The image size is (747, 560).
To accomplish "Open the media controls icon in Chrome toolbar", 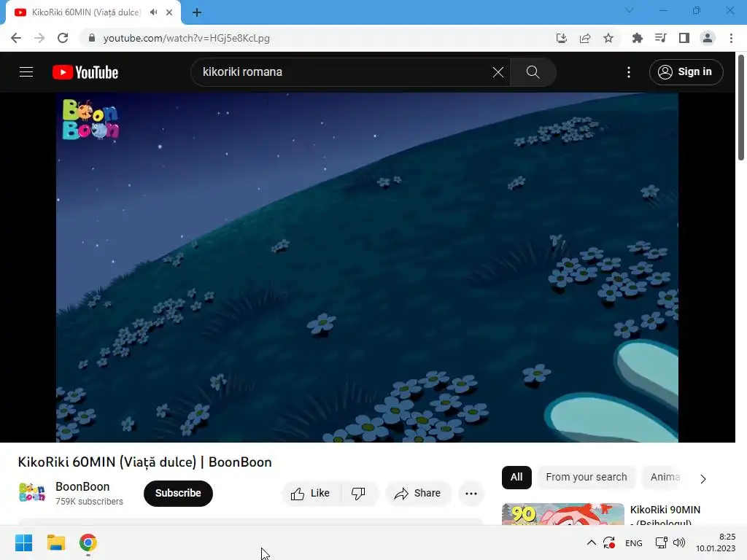I will pos(660,38).
